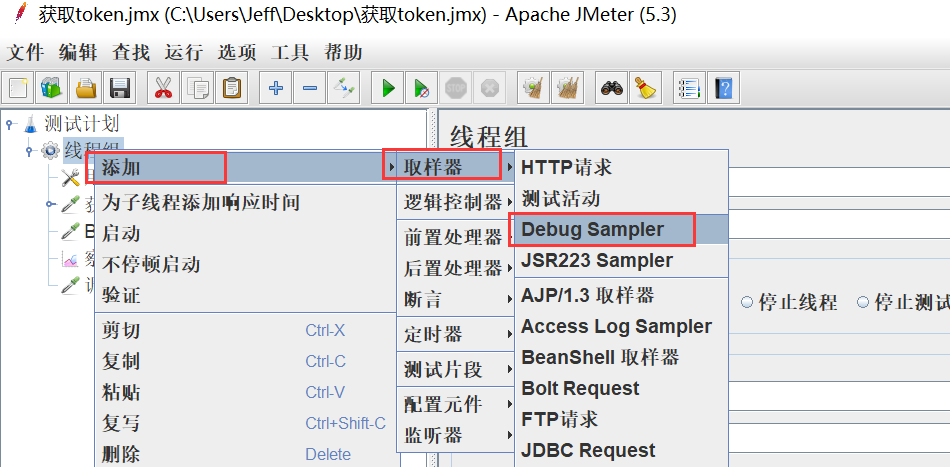Choose 复写 Ctrl+Shift-C menu entry

[246, 424]
